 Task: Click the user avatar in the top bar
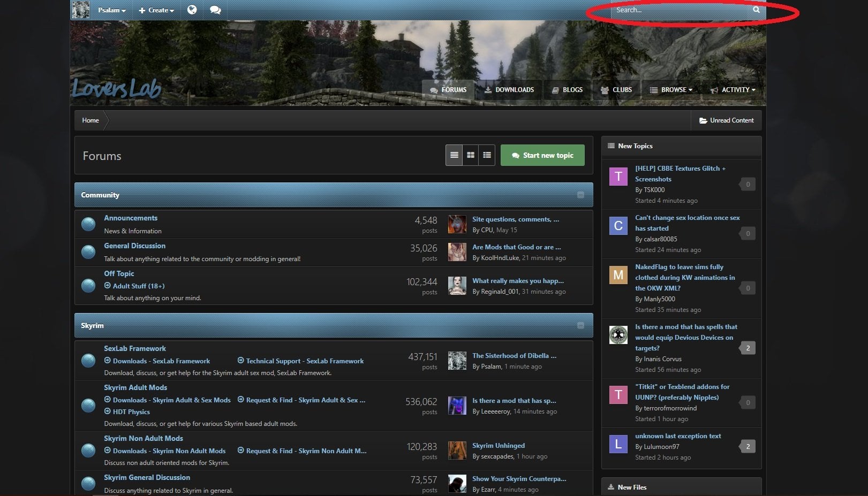point(80,10)
